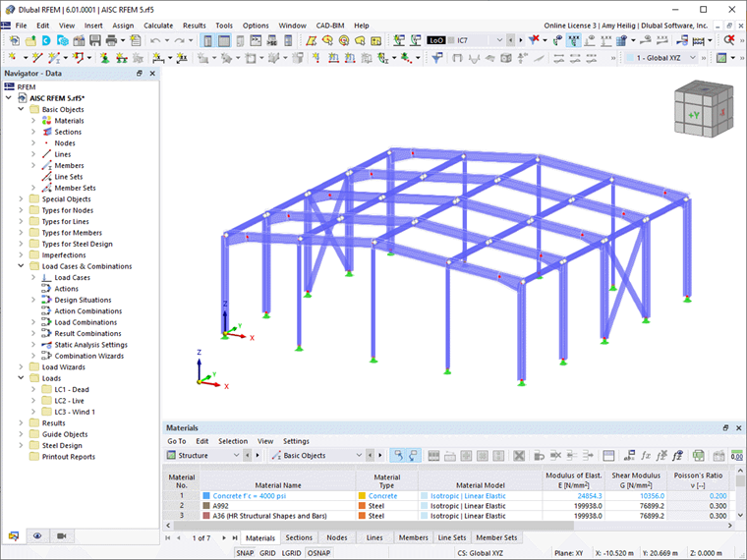
Task: Toggle OSNAP in the status bar
Action: pyautogui.click(x=318, y=553)
